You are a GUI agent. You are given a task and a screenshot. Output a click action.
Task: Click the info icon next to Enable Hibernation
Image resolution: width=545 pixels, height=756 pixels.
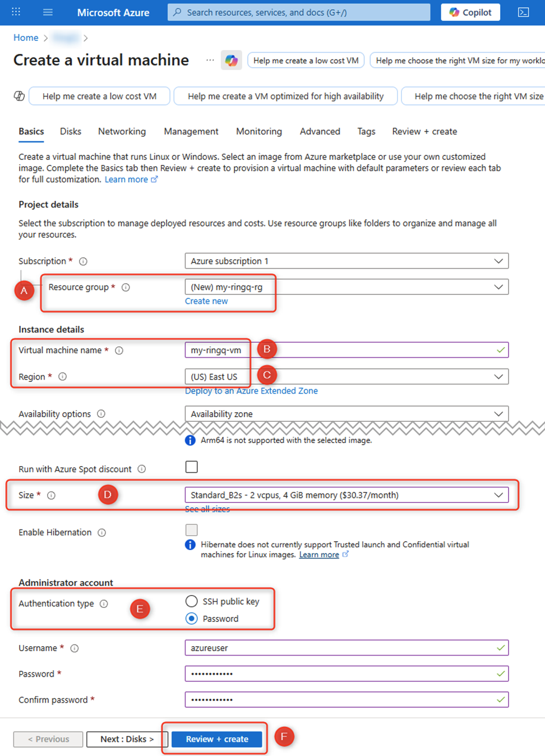(x=103, y=532)
